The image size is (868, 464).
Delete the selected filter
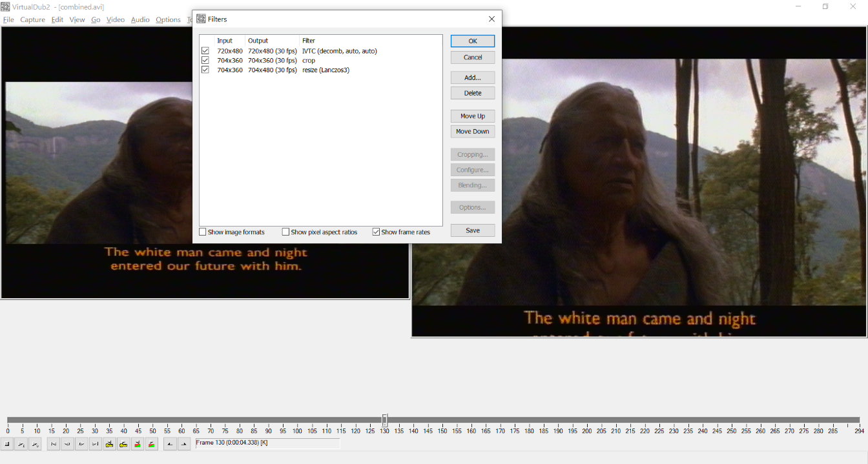(x=473, y=93)
